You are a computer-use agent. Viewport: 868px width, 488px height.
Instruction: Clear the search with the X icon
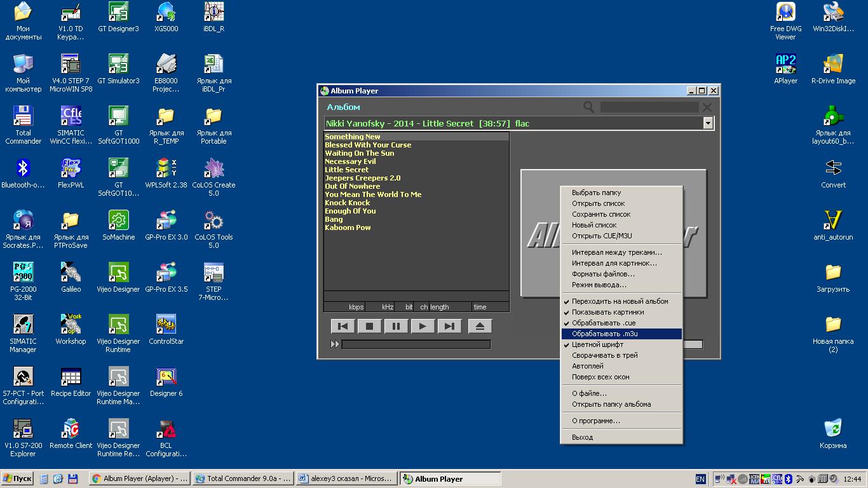(707, 107)
